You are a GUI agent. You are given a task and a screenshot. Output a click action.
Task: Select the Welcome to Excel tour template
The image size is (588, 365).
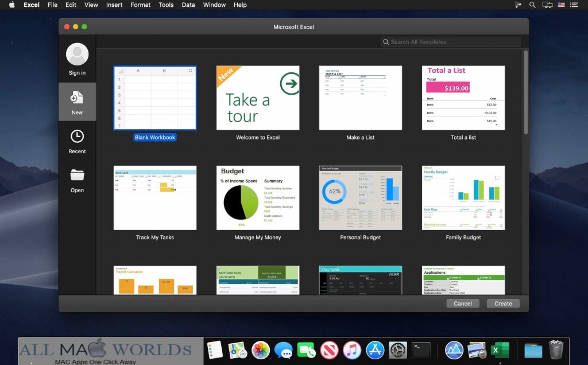pyautogui.click(x=258, y=98)
